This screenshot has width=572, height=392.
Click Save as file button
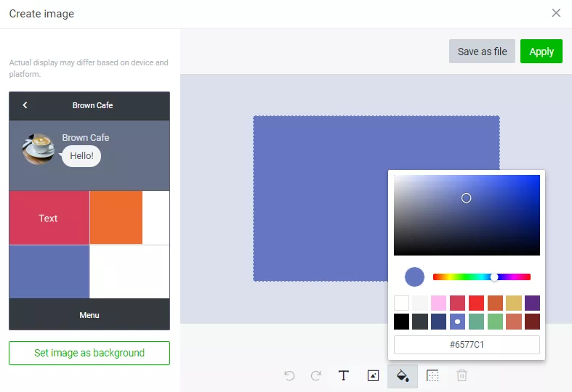pos(482,52)
